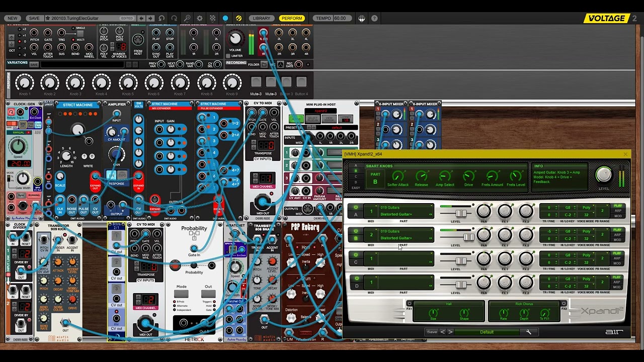Click the Probability module Gate In jack
This screenshot has width=644, height=362.
194,248
